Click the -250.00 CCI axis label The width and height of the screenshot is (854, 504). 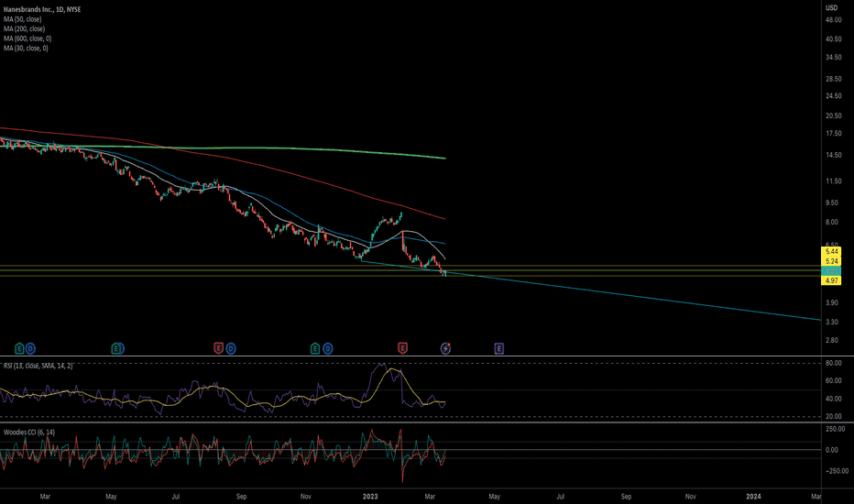coord(836,471)
